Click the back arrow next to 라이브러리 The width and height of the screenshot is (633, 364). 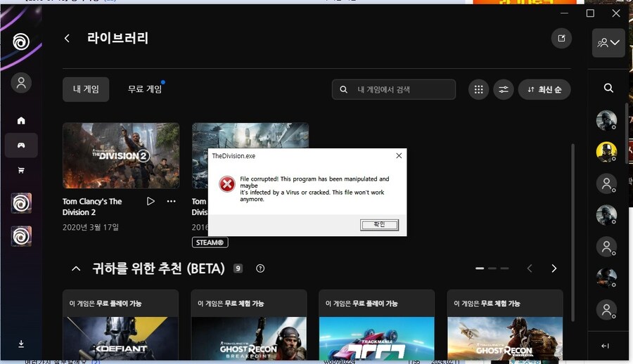(x=67, y=39)
